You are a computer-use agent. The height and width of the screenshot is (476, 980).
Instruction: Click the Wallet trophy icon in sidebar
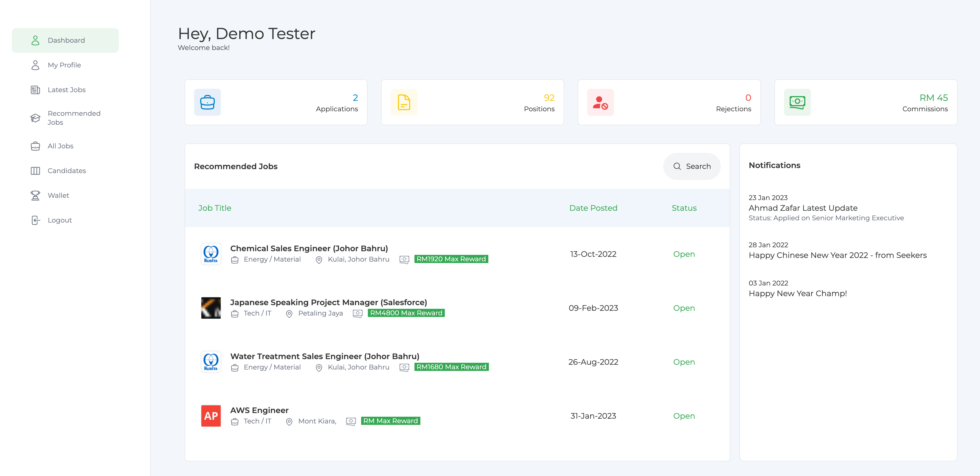coord(35,195)
